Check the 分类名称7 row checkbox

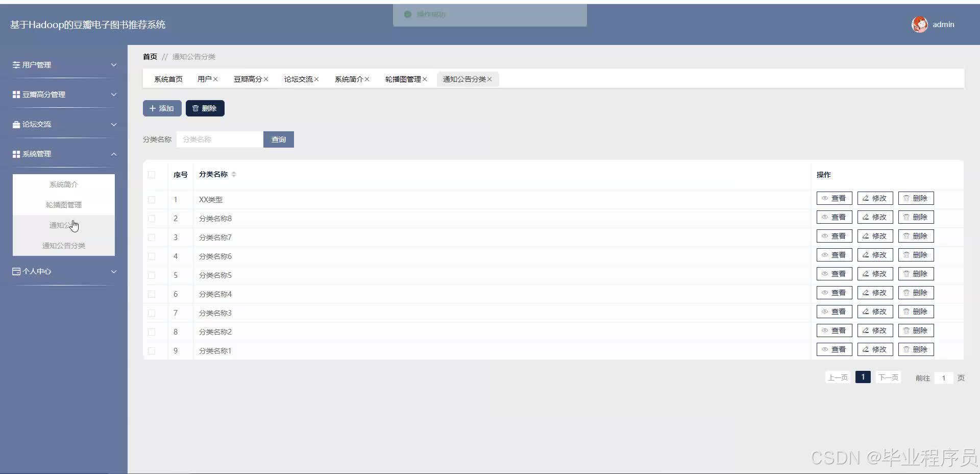152,238
